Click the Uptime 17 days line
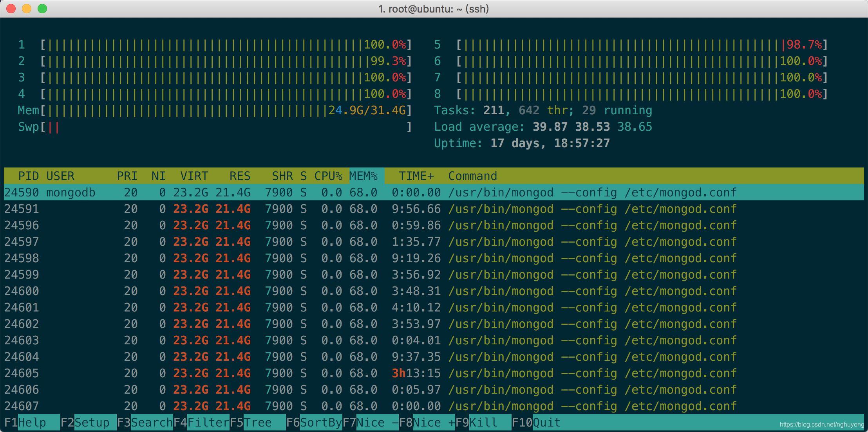868x432 pixels. tap(522, 143)
